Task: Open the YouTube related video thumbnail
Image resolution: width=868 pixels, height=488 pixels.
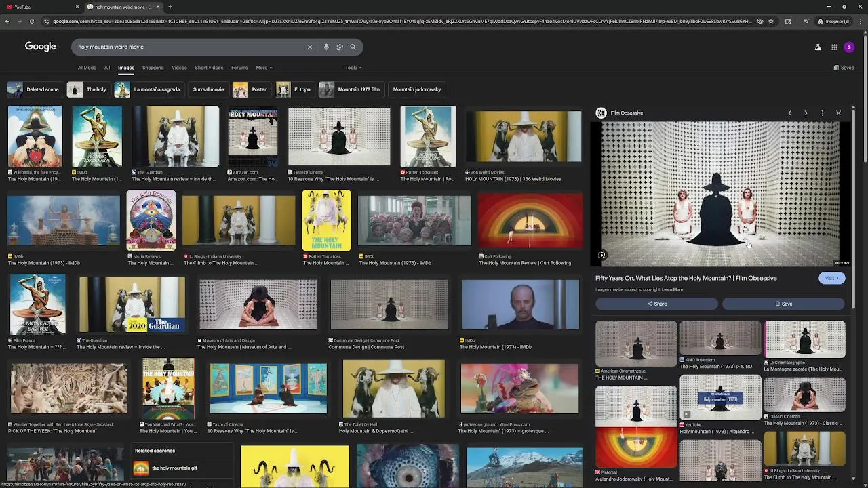Action: (720, 398)
